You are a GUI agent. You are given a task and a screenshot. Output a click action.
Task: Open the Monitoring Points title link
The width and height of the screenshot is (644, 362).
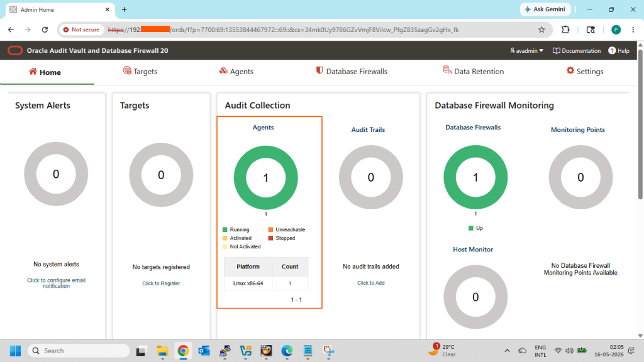pyautogui.click(x=578, y=129)
